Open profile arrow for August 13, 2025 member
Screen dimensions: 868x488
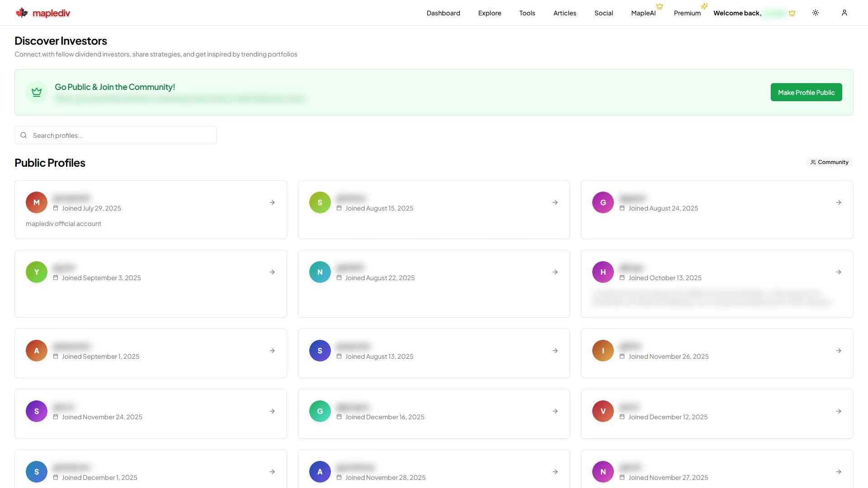[x=555, y=351]
